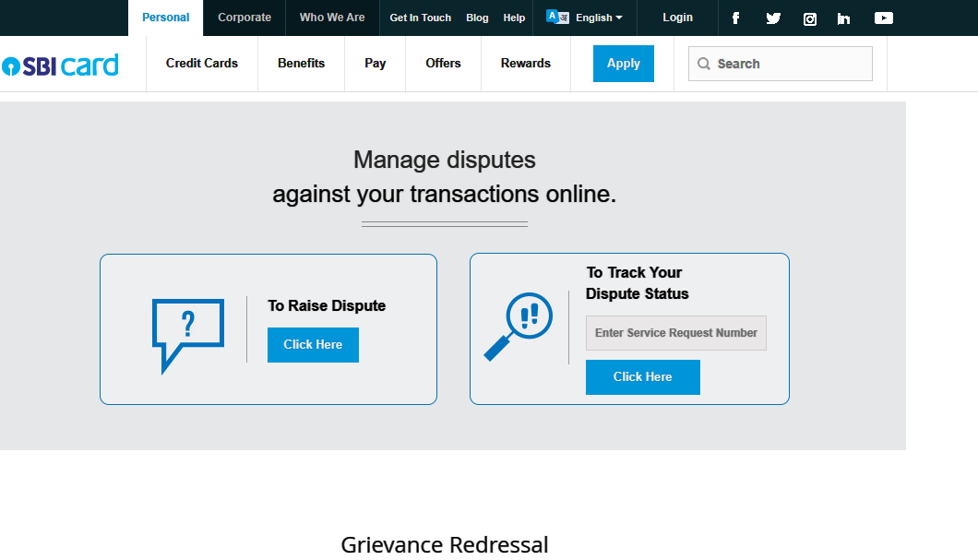The height and width of the screenshot is (560, 978).
Task: Expand the English language dropdown
Action: tap(599, 18)
